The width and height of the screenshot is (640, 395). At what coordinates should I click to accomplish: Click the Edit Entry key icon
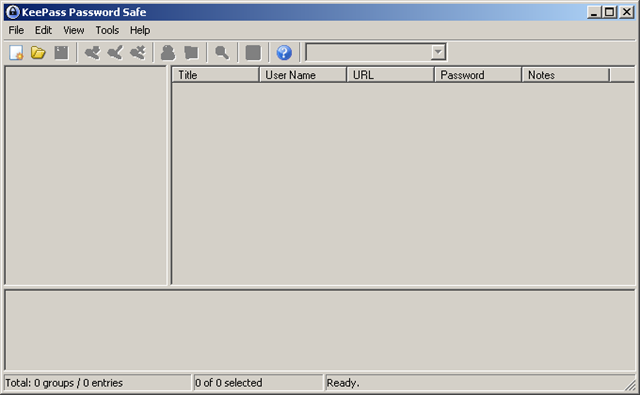coord(115,53)
